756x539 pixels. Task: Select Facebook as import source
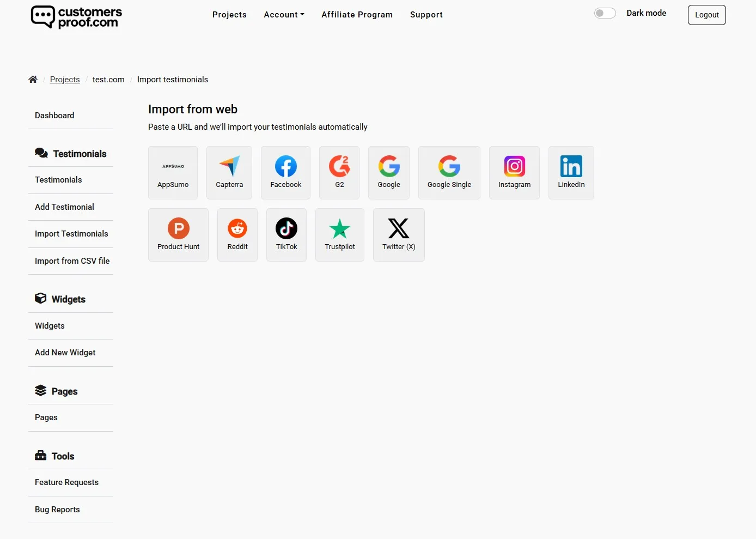click(x=285, y=172)
